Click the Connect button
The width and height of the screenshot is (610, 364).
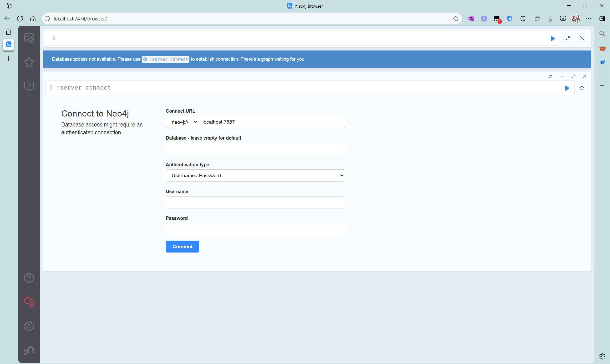(182, 246)
